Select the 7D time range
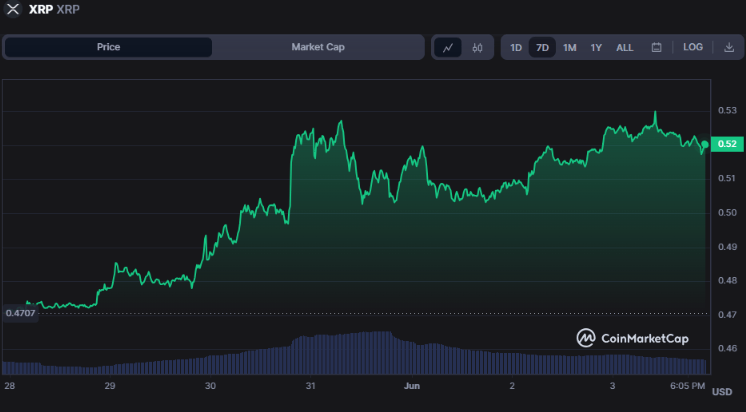Viewport: 746px width, 412px height. click(x=542, y=47)
